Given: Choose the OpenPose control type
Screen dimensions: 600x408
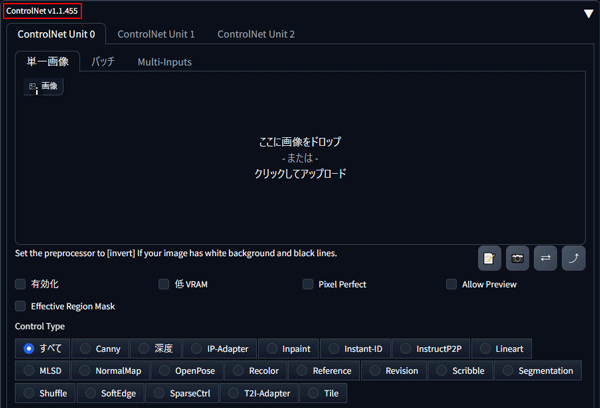Looking at the screenshot, I should pos(187,370).
